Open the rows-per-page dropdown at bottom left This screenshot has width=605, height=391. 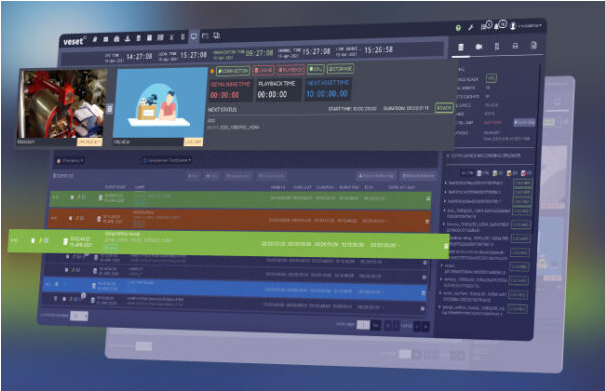click(79, 316)
